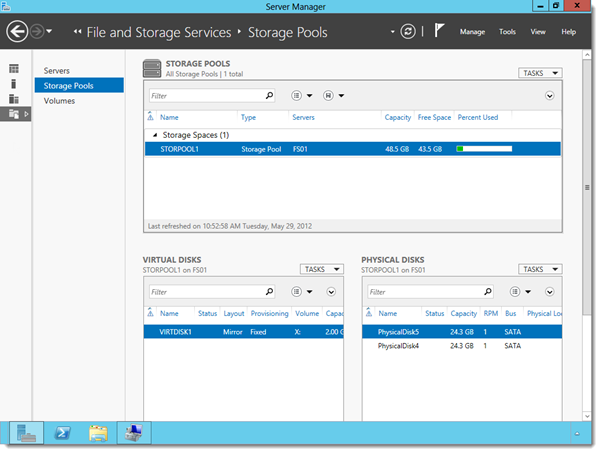Image resolution: width=600 pixels, height=453 pixels.
Task: Open File Explorer from the taskbar
Action: 98,433
